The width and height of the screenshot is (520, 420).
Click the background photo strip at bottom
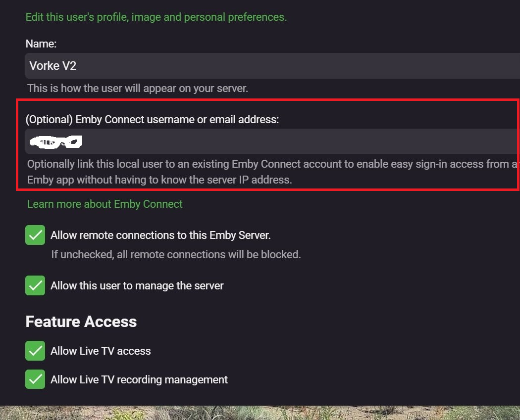[260, 413]
